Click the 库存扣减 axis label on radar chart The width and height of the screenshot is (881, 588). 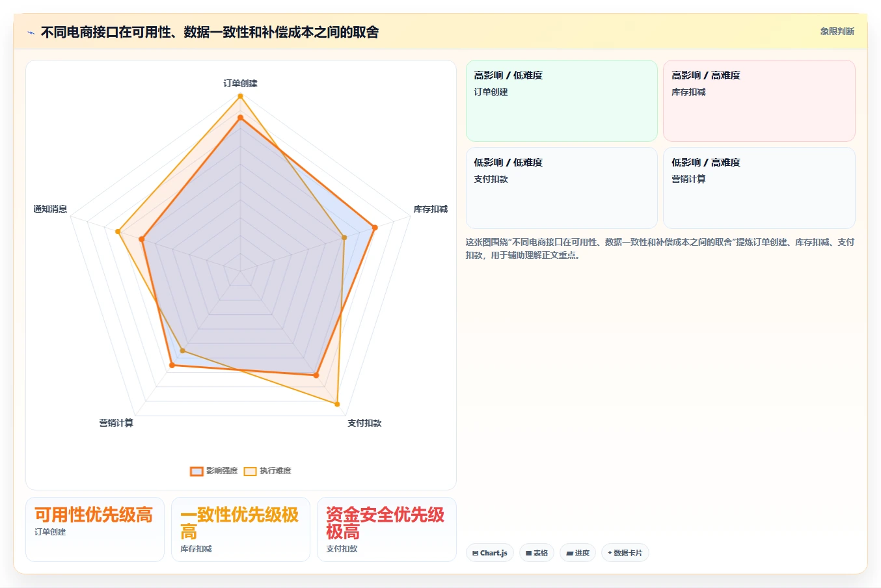click(430, 209)
